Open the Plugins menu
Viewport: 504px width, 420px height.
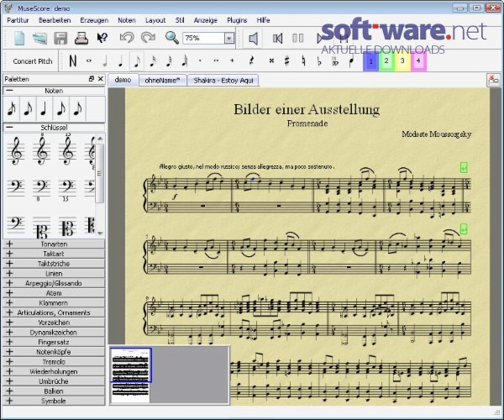237,20
